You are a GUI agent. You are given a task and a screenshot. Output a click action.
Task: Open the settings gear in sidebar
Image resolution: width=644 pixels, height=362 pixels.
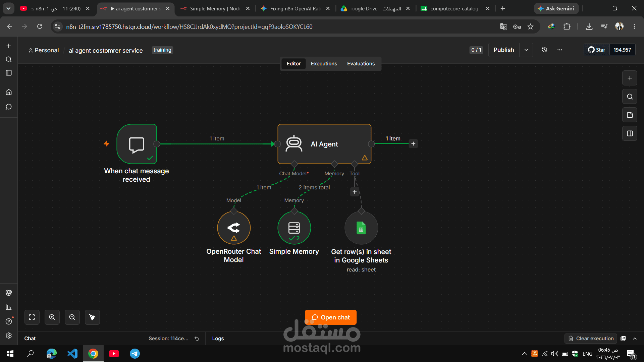tap(9, 336)
